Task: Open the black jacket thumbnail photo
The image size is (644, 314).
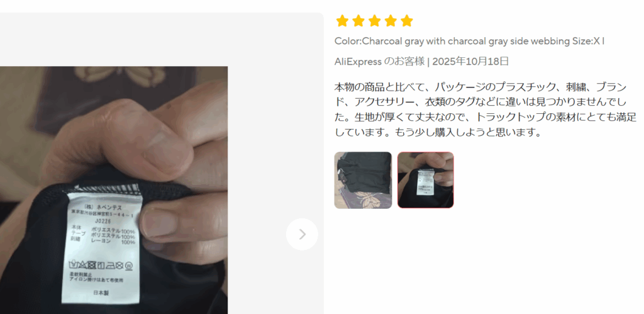Action: coord(363,181)
